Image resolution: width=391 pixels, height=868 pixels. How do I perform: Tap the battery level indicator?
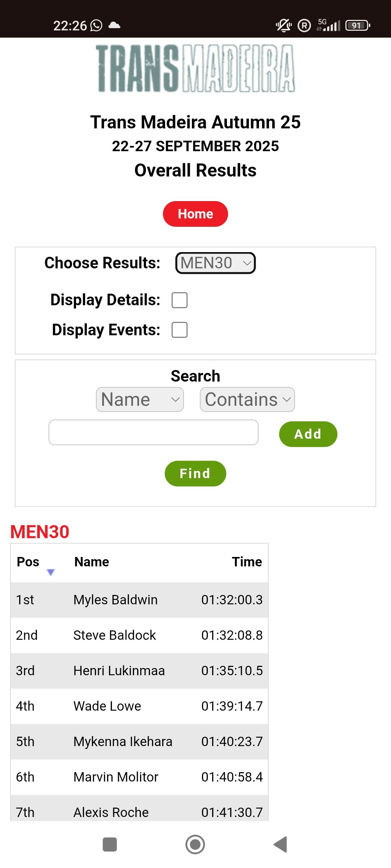358,25
